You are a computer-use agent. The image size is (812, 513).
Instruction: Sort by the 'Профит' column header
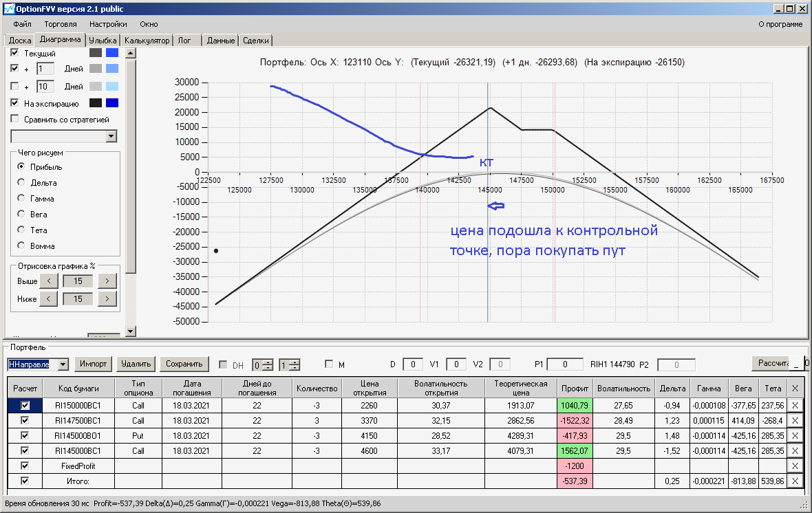coord(575,389)
